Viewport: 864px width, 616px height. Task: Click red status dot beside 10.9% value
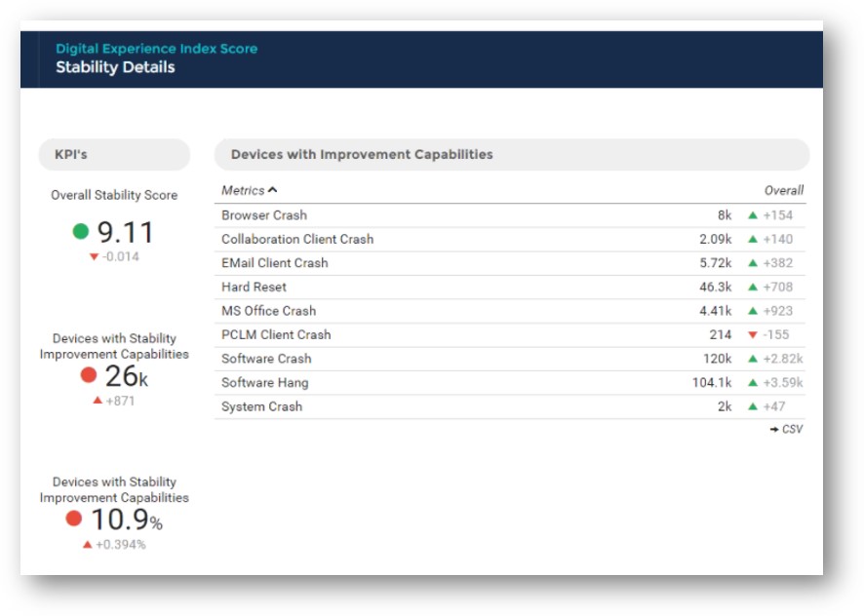tap(74, 519)
